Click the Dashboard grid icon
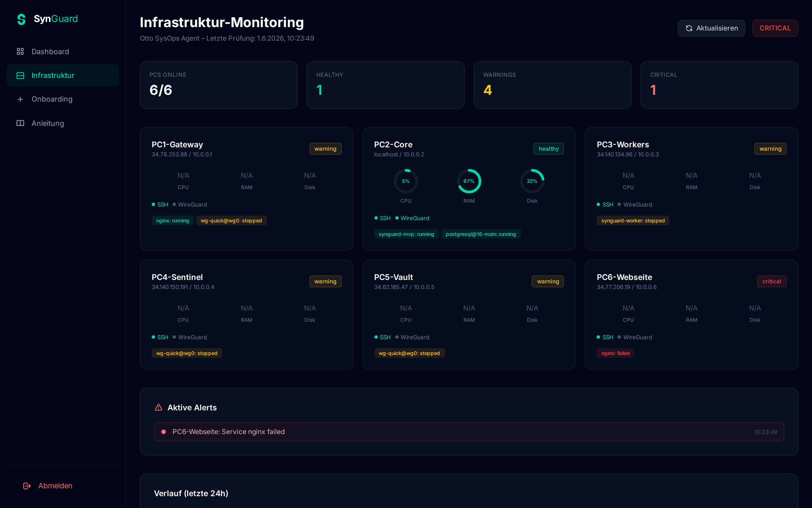Screen dimensions: 812x508 [20, 51]
